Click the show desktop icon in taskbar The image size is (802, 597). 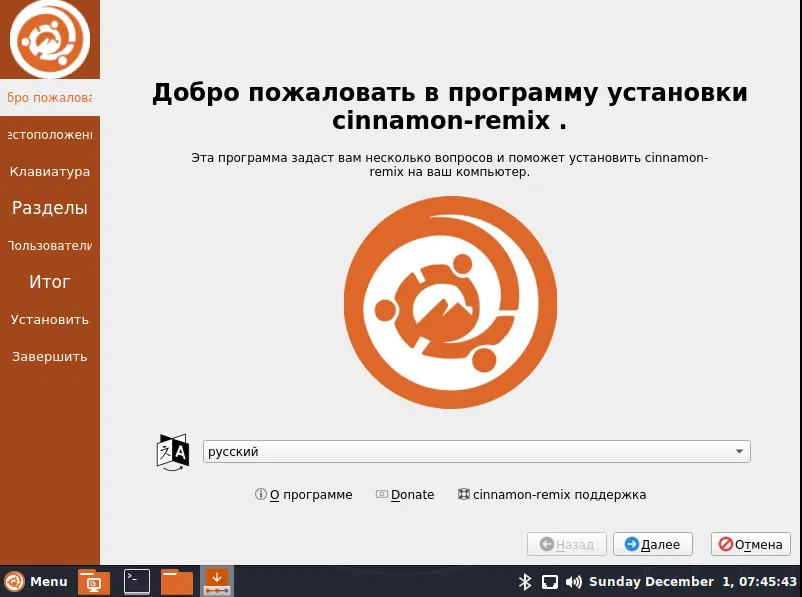94,582
